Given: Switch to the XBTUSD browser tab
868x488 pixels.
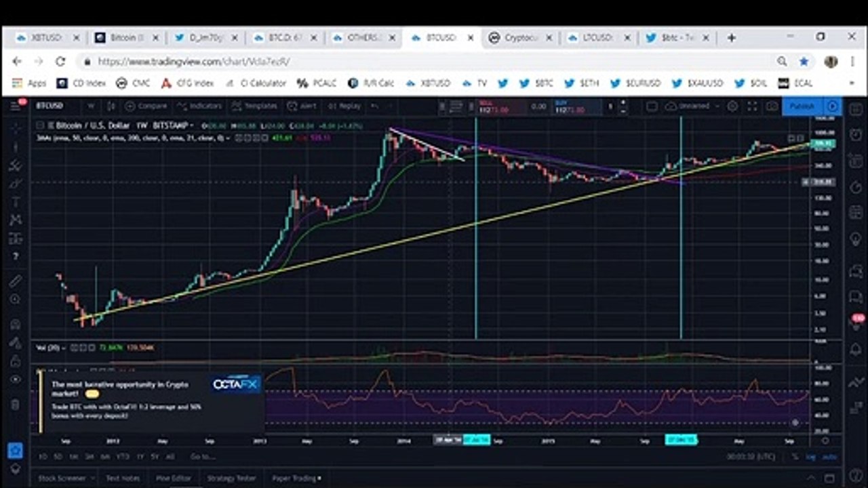Looking at the screenshot, I should [x=48, y=37].
